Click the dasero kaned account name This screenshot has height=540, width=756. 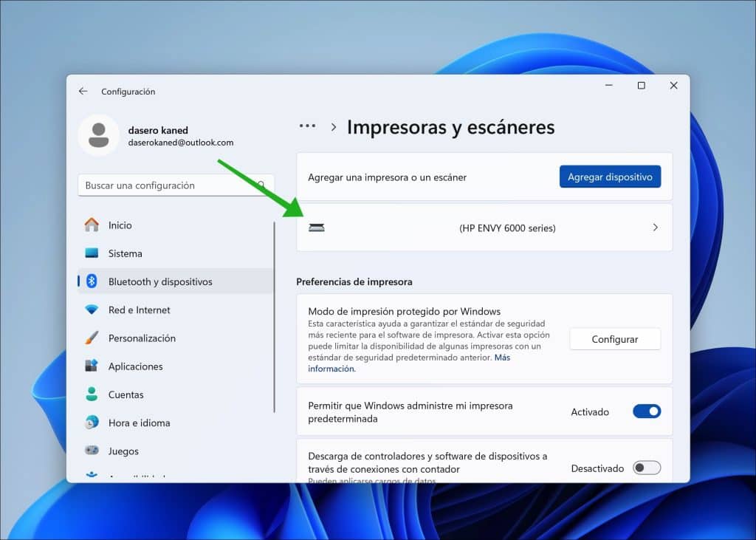158,130
